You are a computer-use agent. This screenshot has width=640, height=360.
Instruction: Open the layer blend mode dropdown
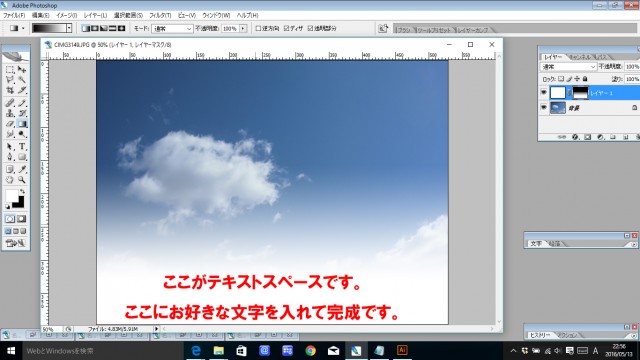tap(568, 67)
